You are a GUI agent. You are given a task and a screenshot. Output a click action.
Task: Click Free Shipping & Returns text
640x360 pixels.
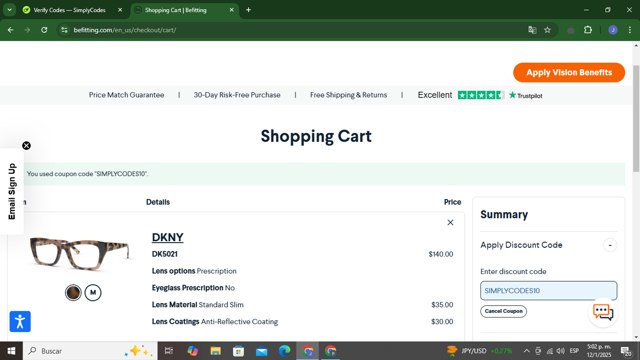pos(349,95)
